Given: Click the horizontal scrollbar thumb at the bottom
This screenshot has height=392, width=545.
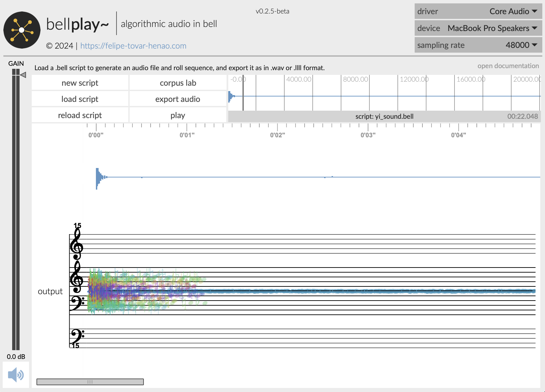Looking at the screenshot, I should pyautogui.click(x=90, y=382).
